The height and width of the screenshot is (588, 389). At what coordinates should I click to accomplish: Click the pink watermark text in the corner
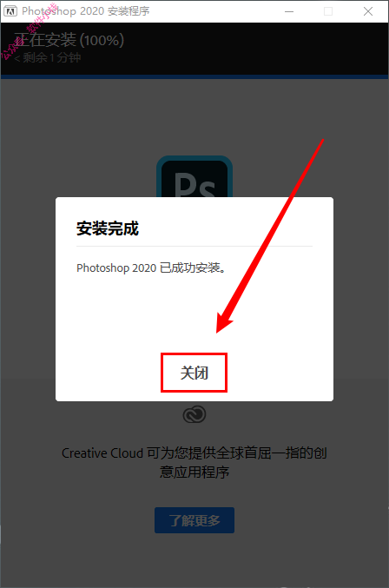(x=30, y=32)
